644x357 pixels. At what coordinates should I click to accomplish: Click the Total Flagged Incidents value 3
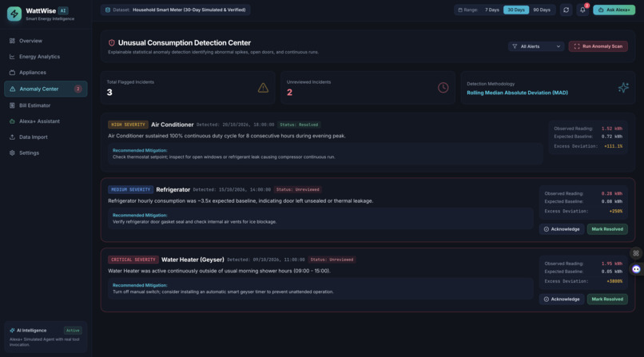[109, 93]
